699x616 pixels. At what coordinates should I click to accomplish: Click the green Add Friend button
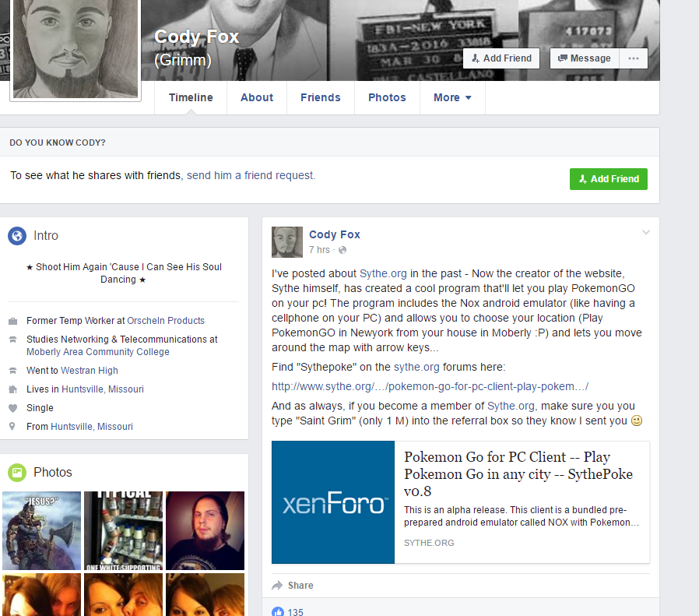pyautogui.click(x=609, y=179)
